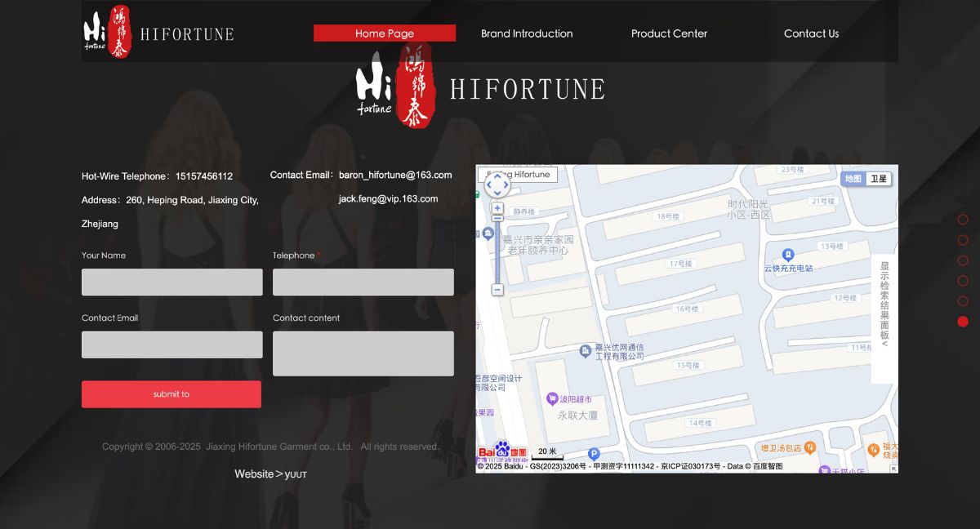Viewport: 980px width, 529px height.
Task: Click the 15号楼 building label on map
Action: (x=688, y=366)
